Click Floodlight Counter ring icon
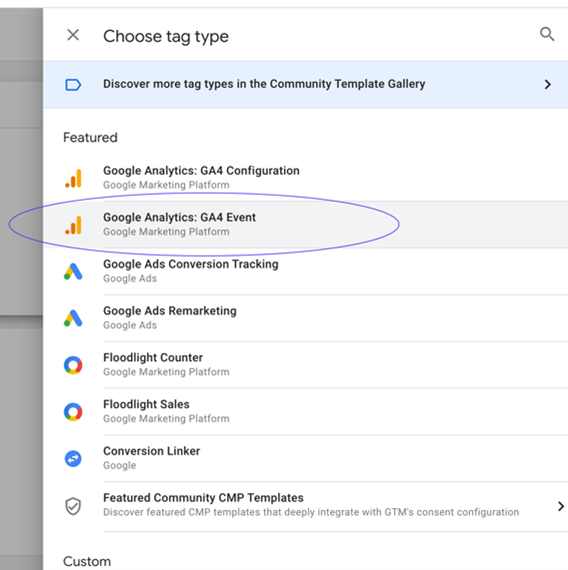 tap(73, 365)
